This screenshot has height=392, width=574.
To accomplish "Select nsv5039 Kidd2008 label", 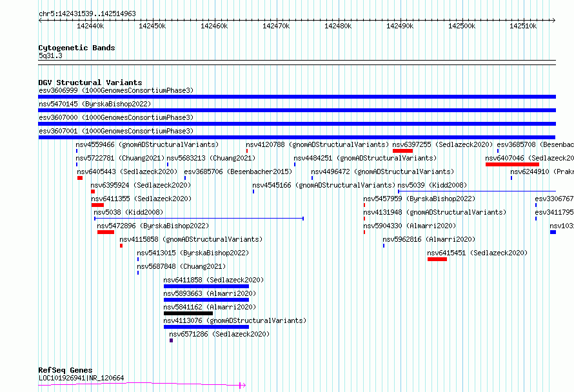I will (432, 185).
